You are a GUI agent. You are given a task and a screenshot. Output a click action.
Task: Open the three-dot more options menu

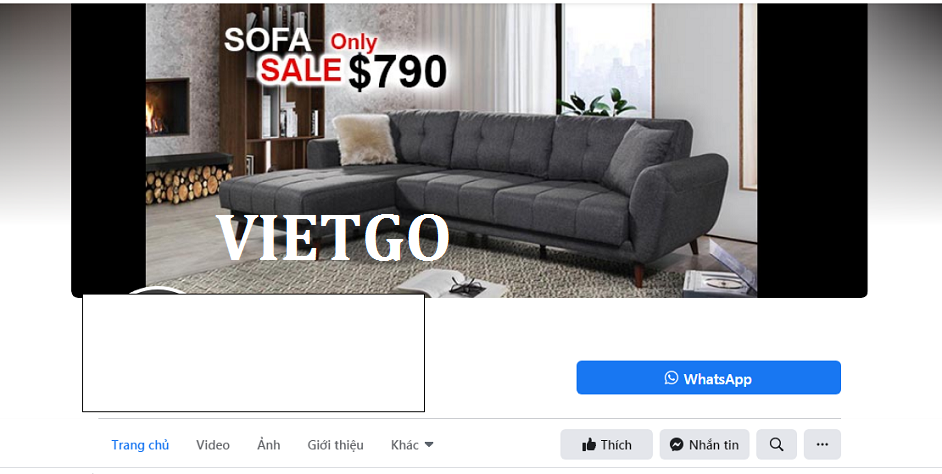click(822, 445)
